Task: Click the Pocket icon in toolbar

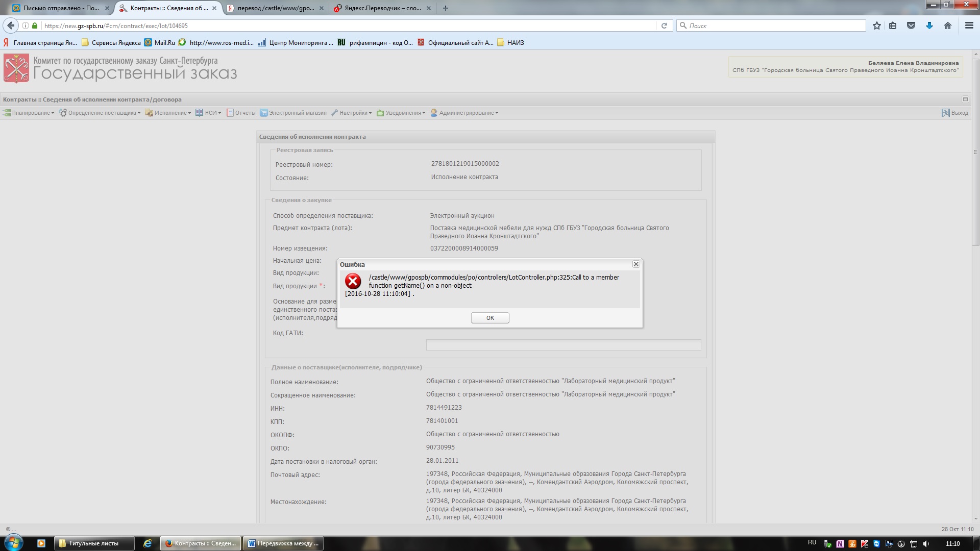Action: pyautogui.click(x=911, y=26)
